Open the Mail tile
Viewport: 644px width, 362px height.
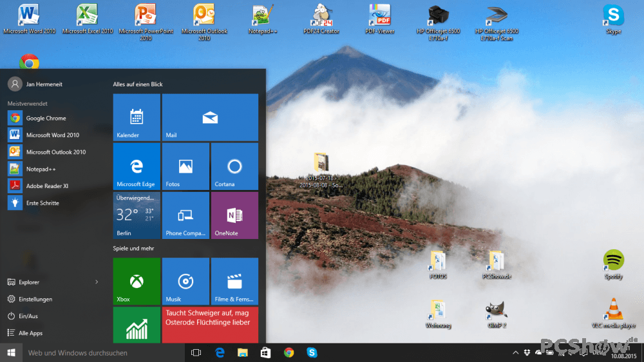211,117
